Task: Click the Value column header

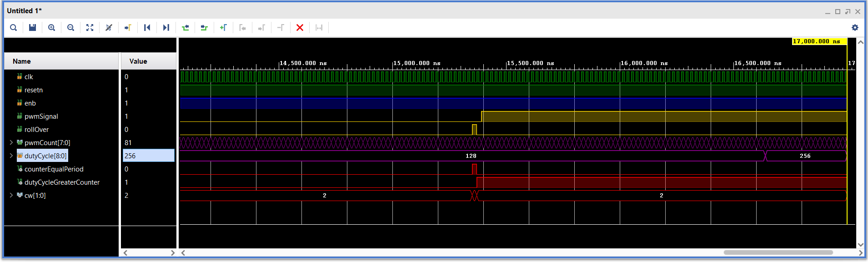Action: click(149, 61)
